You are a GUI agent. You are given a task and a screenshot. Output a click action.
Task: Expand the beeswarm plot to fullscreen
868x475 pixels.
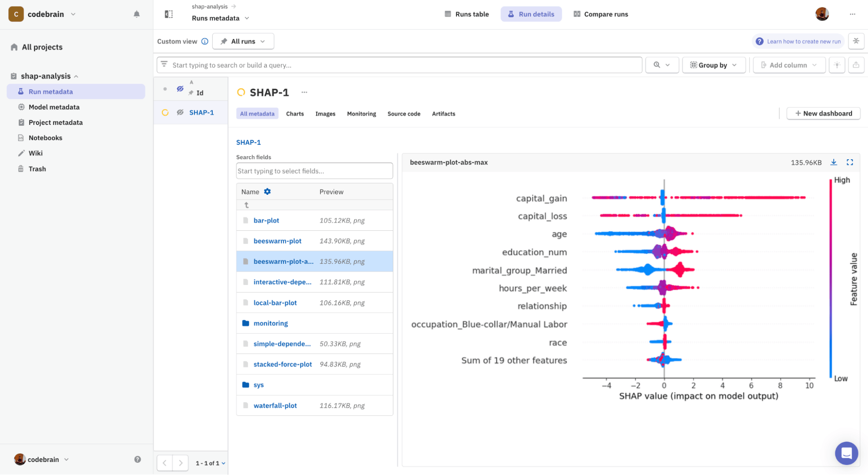click(850, 162)
